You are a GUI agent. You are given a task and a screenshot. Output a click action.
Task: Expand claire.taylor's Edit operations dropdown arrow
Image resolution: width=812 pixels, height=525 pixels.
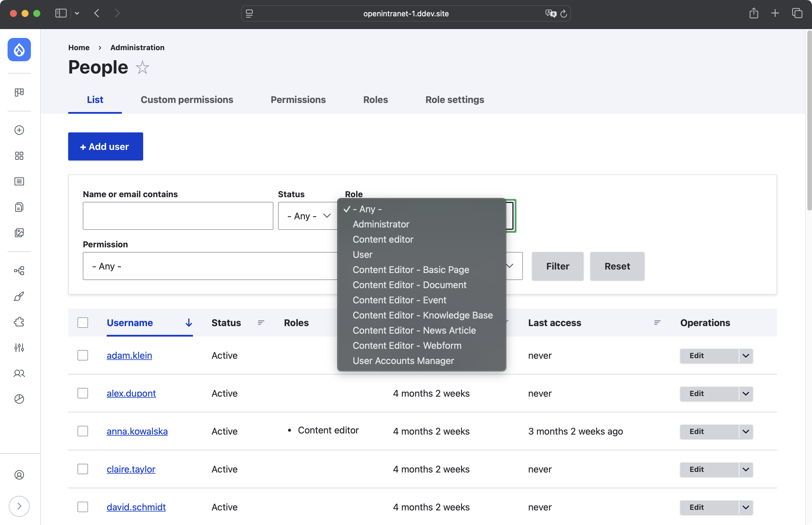click(x=746, y=469)
